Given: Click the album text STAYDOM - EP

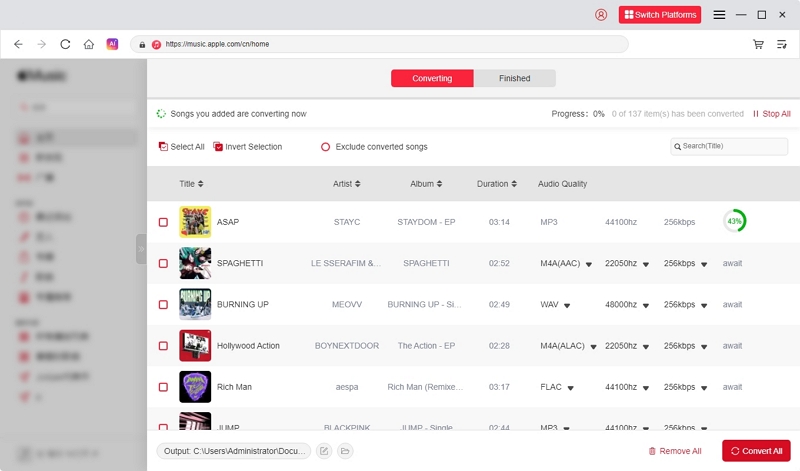Looking at the screenshot, I should (427, 222).
